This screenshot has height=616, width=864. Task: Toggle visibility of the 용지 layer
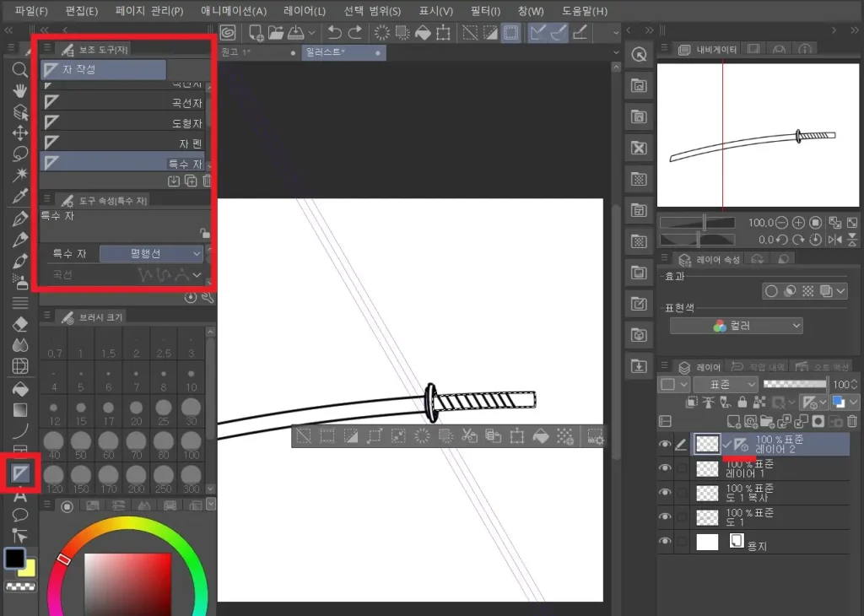coord(666,542)
